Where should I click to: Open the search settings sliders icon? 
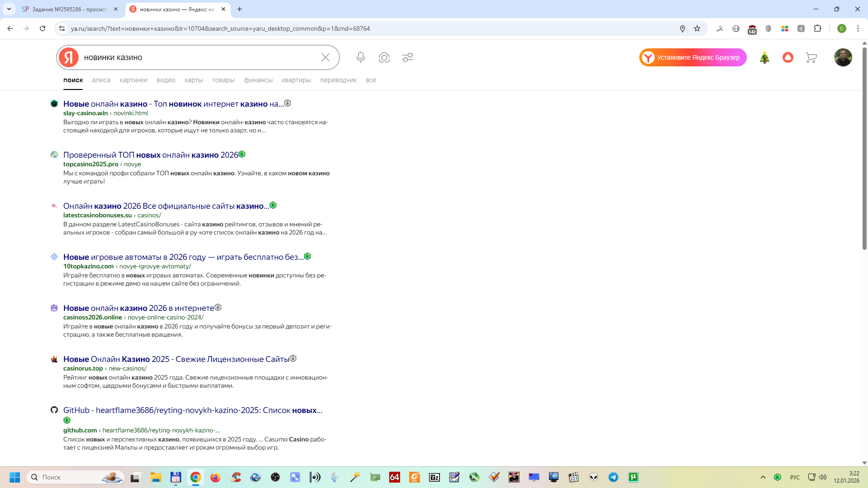[408, 57]
